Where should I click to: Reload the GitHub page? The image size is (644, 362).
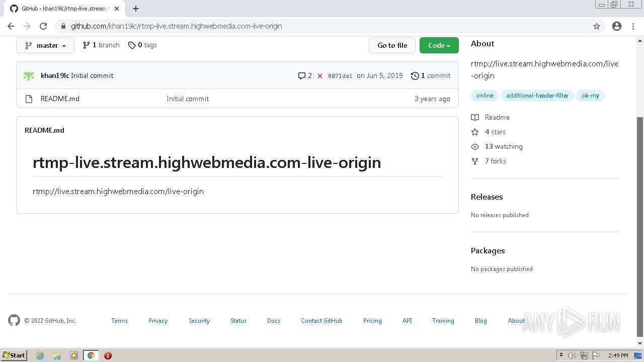43,26
